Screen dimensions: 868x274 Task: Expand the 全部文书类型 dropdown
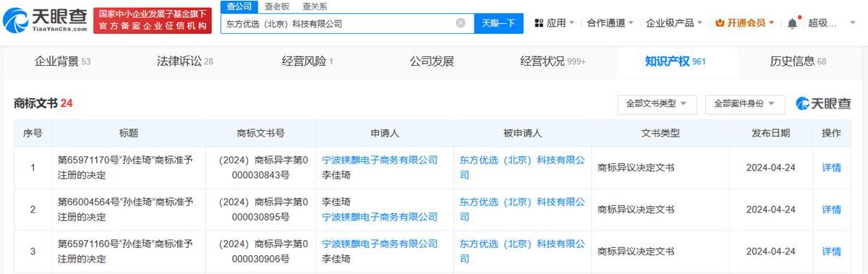656,103
